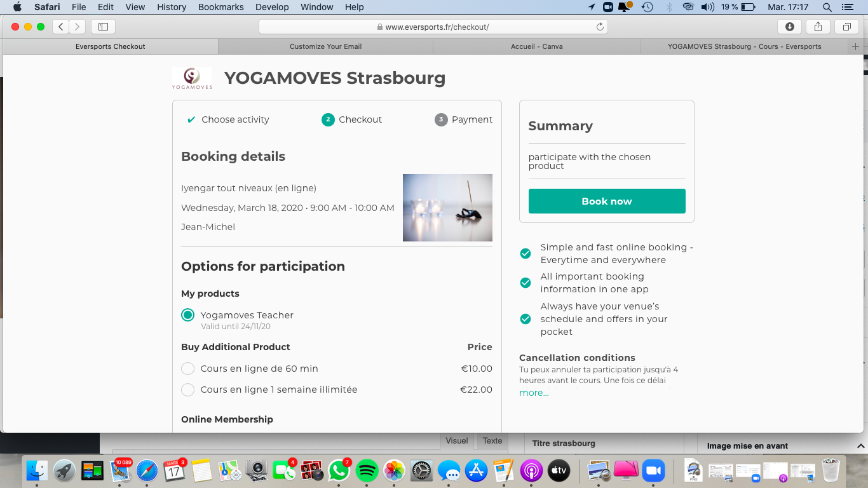Open Photo Booth from the dock
The height and width of the screenshot is (488, 868).
311,471
